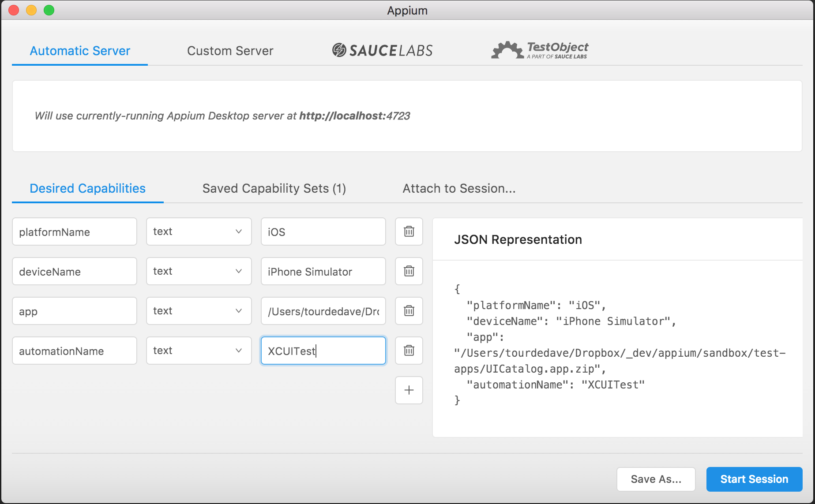The image size is (815, 504).
Task: Switch to the Custom Server tab
Action: (230, 51)
